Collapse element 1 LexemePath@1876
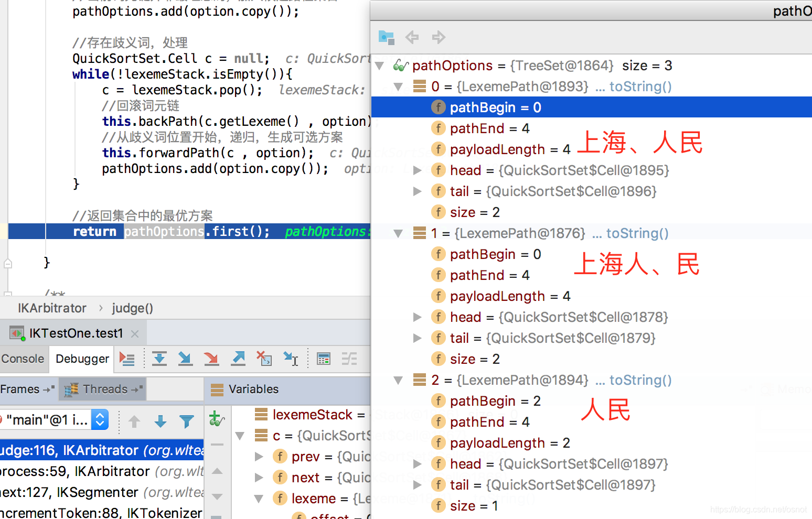 click(x=398, y=233)
